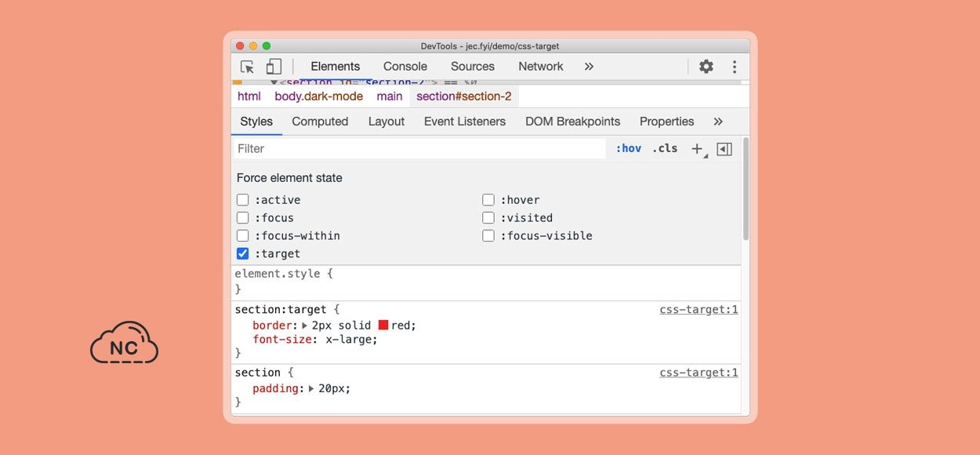The height and width of the screenshot is (455, 980).
Task: Click the Styles pane vertical scrollbar
Action: (x=746, y=188)
